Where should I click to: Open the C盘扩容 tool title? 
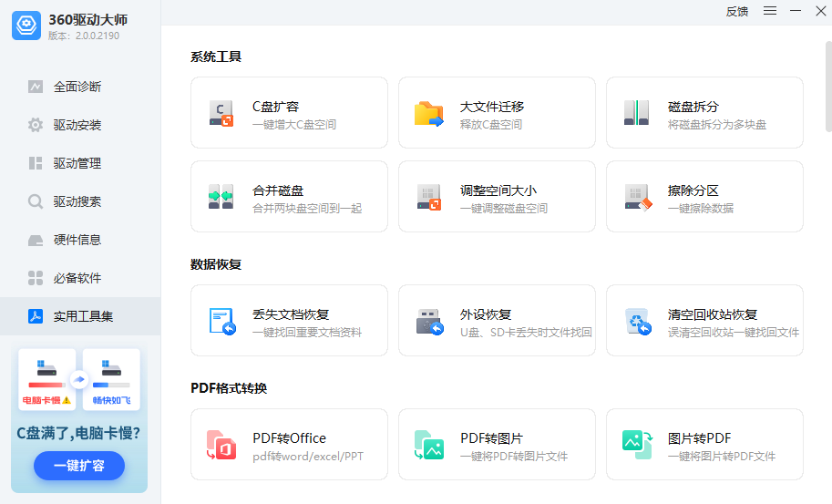(275, 107)
